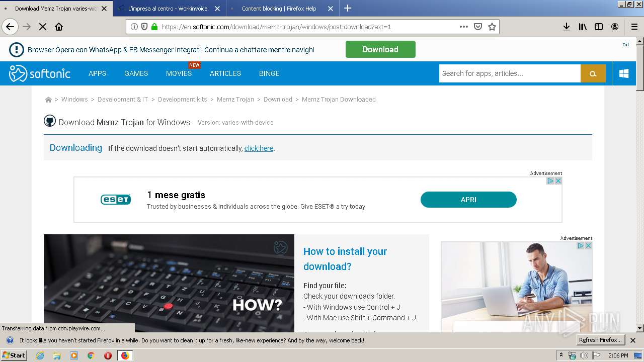644x362 pixels.
Task: Focus the Softonic search field
Action: (x=510, y=73)
